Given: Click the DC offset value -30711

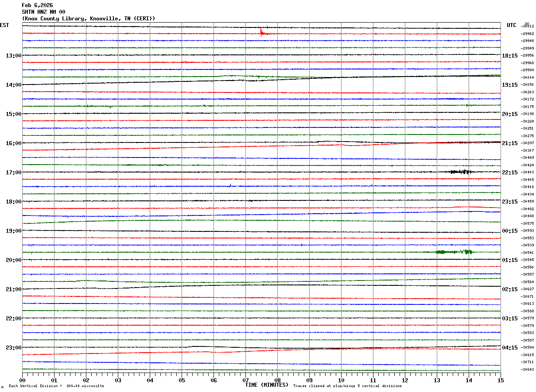Looking at the screenshot, I should pyautogui.click(x=528, y=362).
